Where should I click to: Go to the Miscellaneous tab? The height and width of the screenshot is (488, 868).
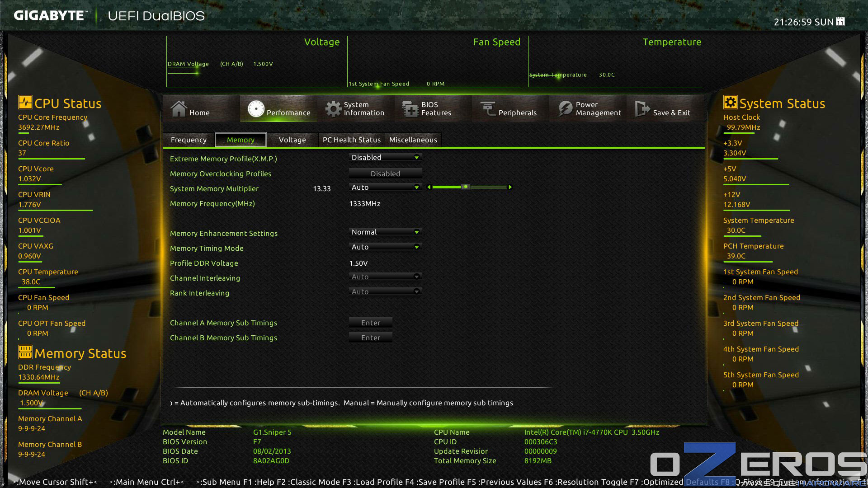pos(413,140)
